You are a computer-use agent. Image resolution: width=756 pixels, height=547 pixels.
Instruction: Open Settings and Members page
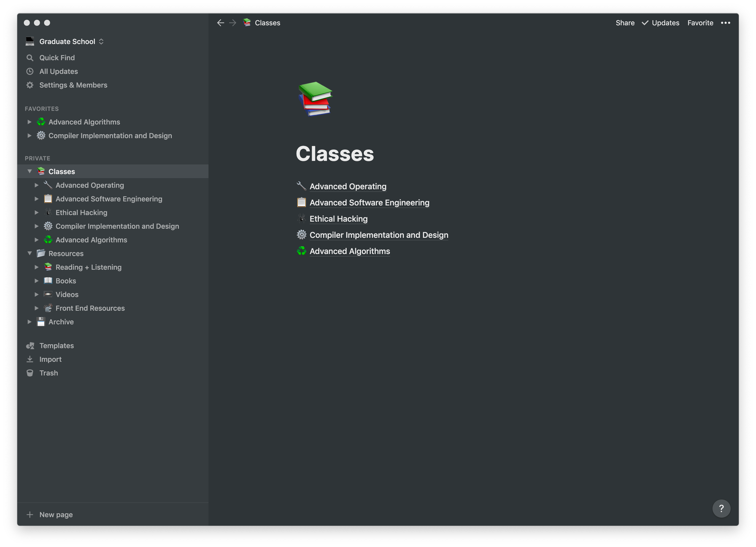[73, 85]
